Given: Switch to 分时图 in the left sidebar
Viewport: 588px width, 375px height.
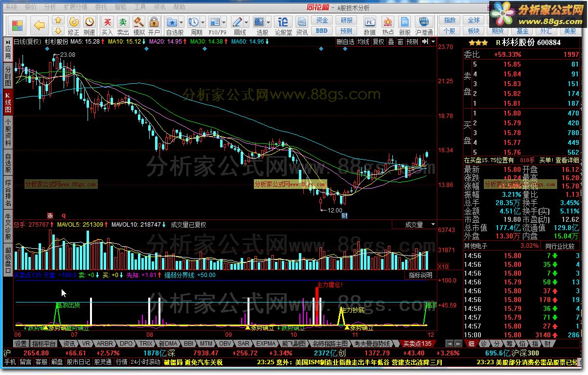Looking at the screenshot, I should coord(8,77).
